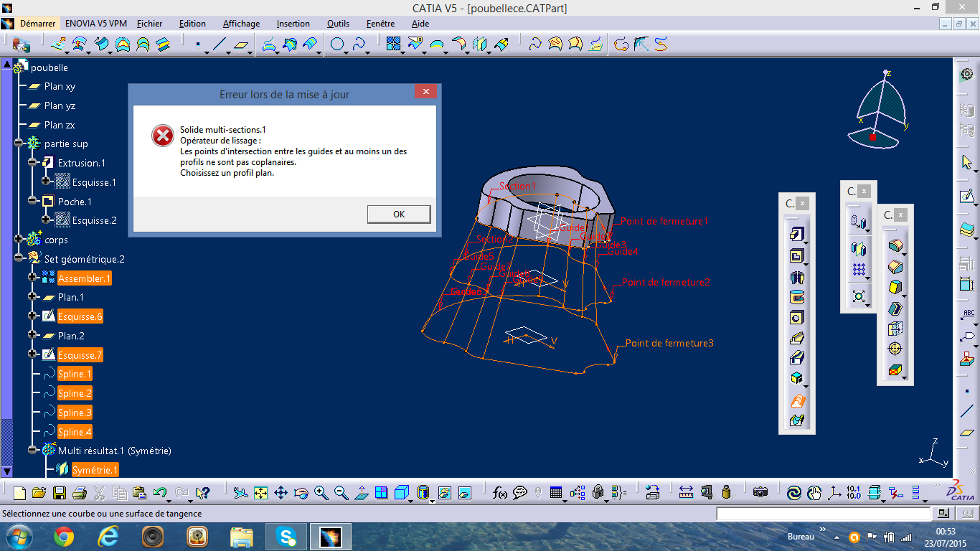The width and height of the screenshot is (980, 551).
Task: Select Symétrie.1 in the tree
Action: pos(95,470)
